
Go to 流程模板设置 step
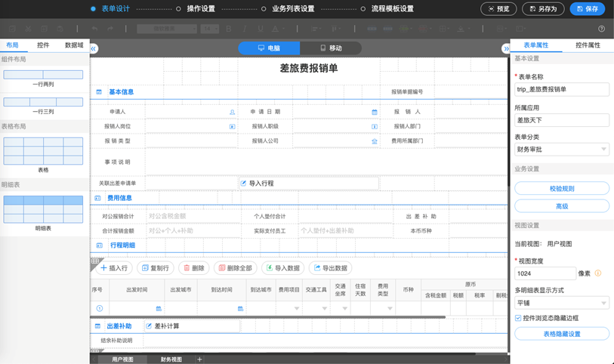click(393, 8)
